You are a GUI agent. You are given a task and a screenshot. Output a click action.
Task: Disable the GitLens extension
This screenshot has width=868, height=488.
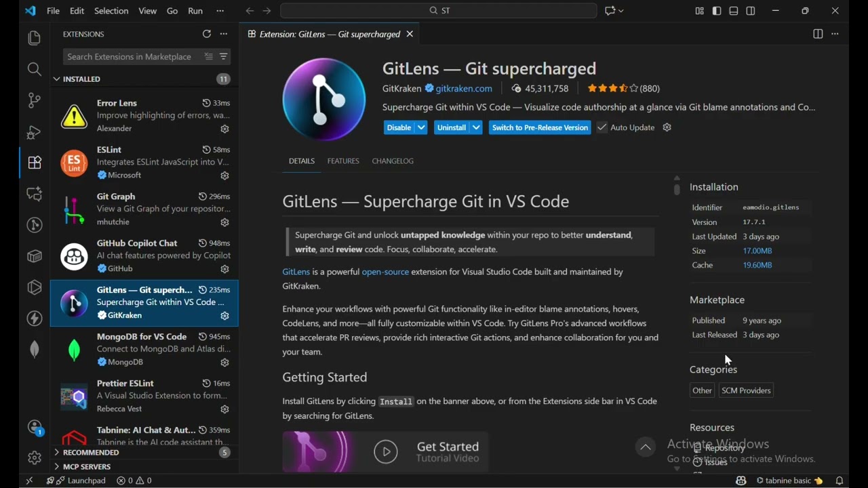click(399, 128)
